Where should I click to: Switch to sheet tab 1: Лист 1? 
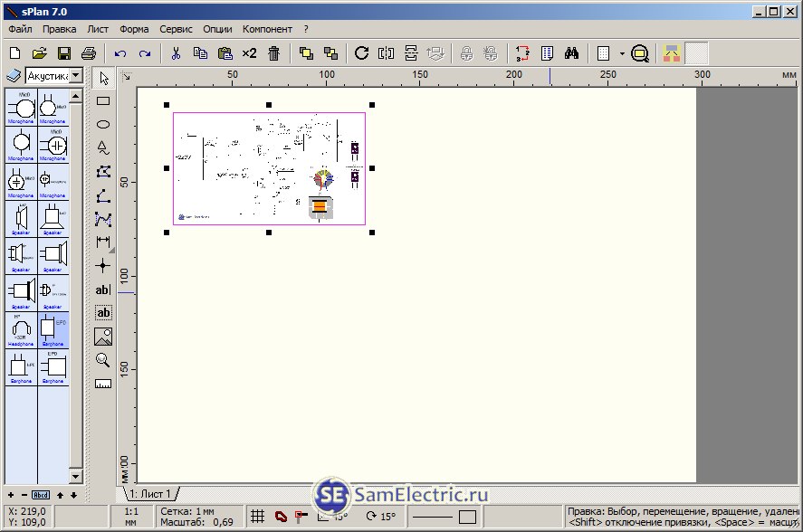(x=149, y=494)
